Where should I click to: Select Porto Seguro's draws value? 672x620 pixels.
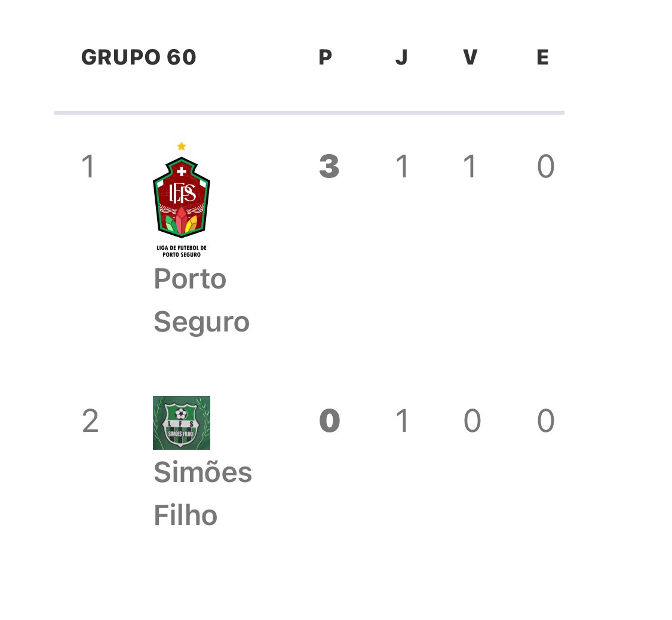(546, 166)
